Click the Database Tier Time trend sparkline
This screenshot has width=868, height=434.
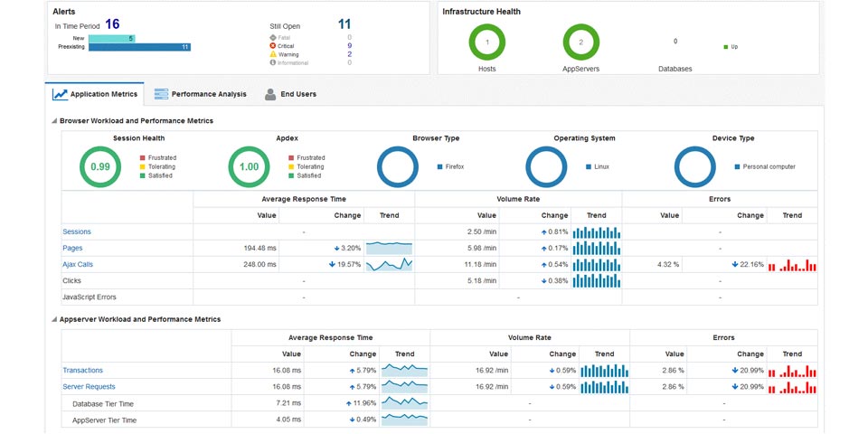[x=405, y=403]
